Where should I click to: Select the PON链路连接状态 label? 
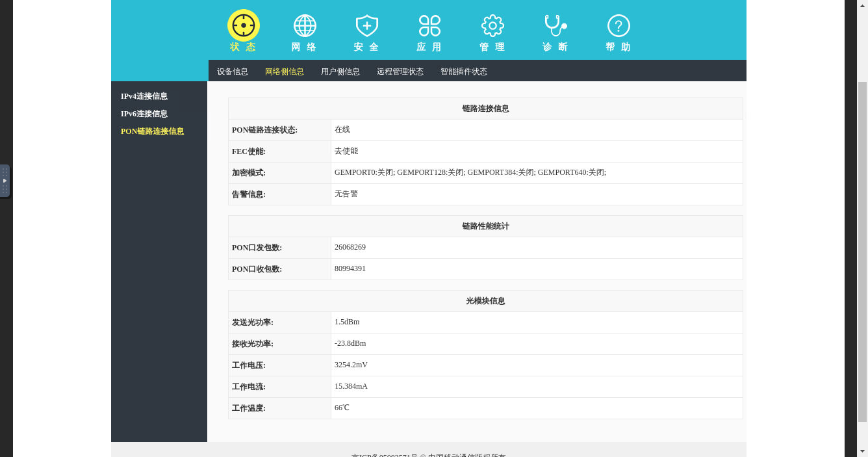[264, 130]
